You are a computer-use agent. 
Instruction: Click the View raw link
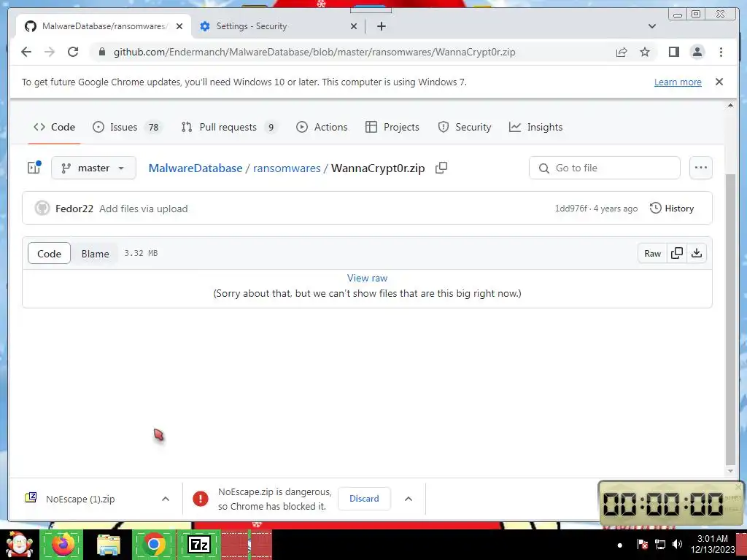[367, 278]
